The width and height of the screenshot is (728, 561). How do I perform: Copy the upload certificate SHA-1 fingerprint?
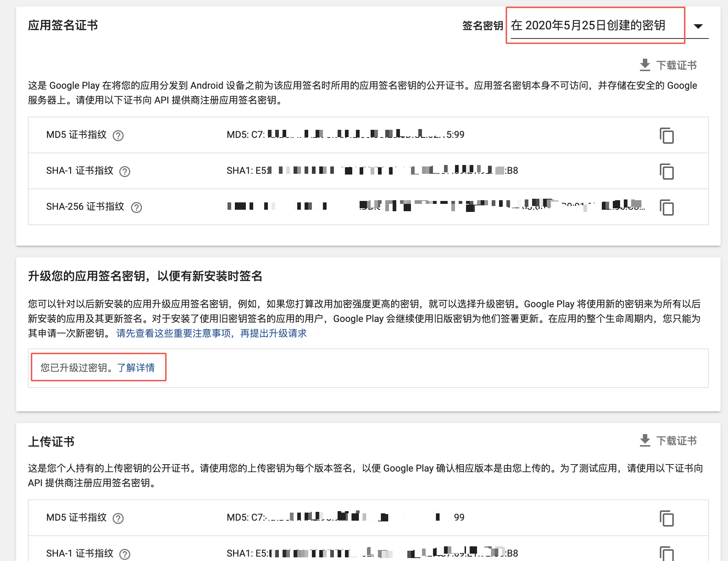coord(666,553)
